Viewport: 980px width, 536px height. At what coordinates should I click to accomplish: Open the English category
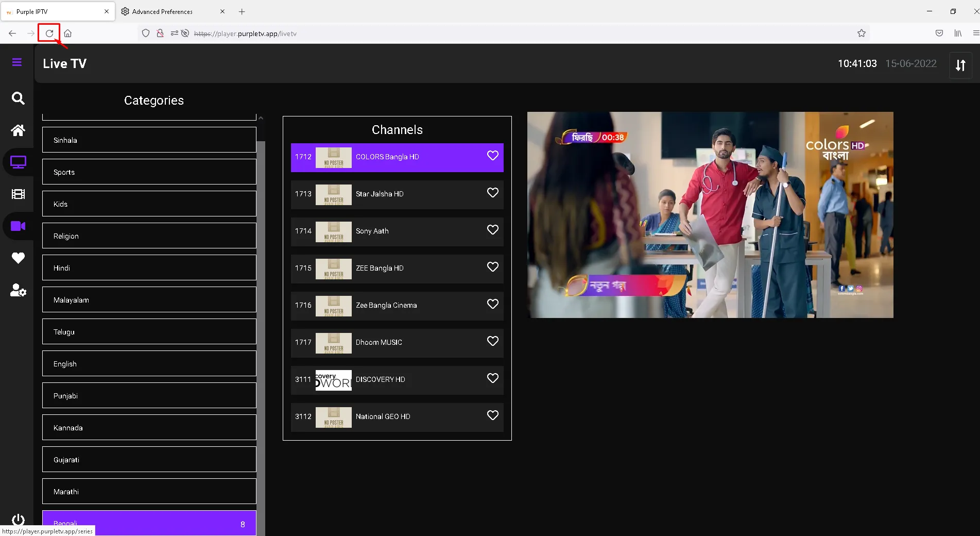[x=149, y=363]
